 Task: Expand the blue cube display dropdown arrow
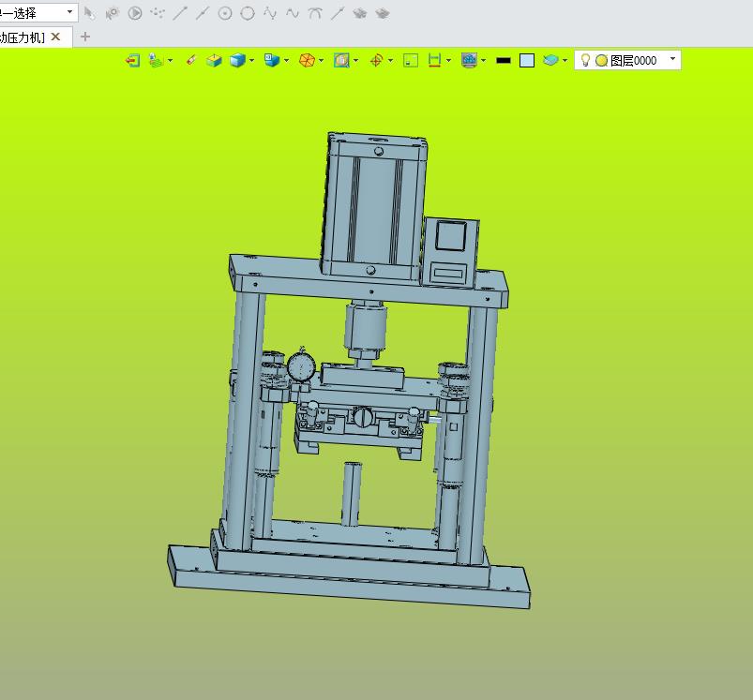click(251, 61)
